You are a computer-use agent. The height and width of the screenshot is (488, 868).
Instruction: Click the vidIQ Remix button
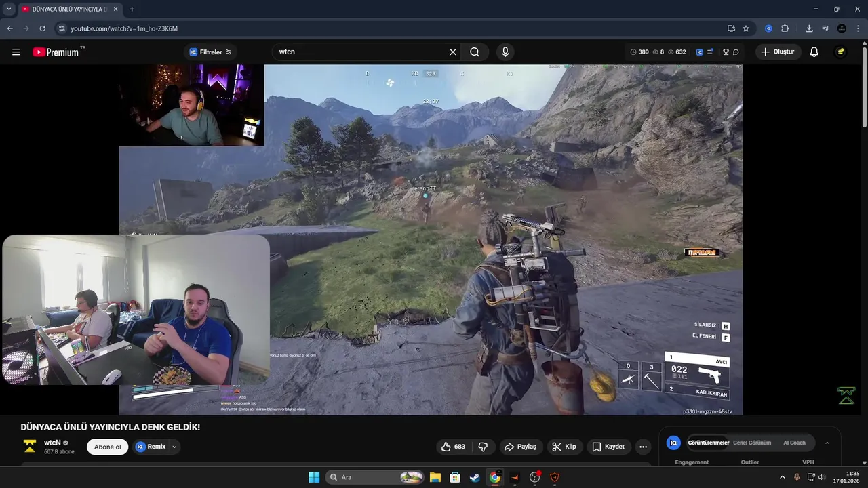click(151, 447)
